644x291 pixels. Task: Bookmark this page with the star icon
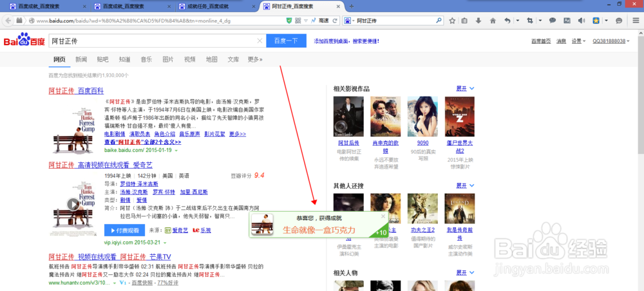(452, 21)
